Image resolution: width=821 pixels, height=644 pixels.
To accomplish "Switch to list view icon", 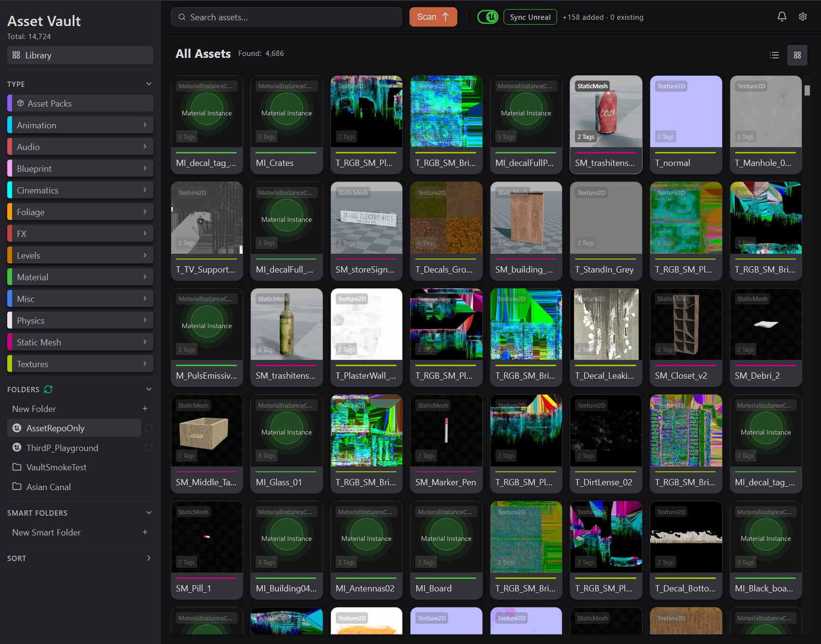I will click(x=774, y=55).
